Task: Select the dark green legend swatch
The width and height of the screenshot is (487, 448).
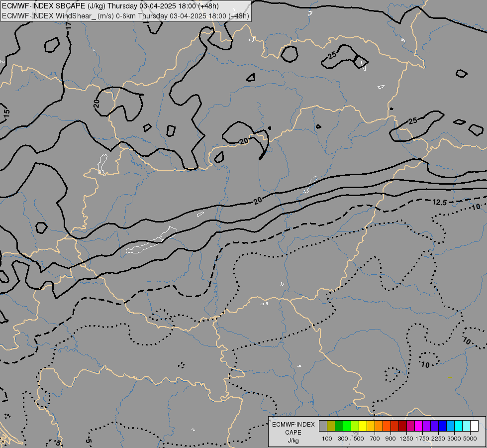Action: [x=339, y=426]
